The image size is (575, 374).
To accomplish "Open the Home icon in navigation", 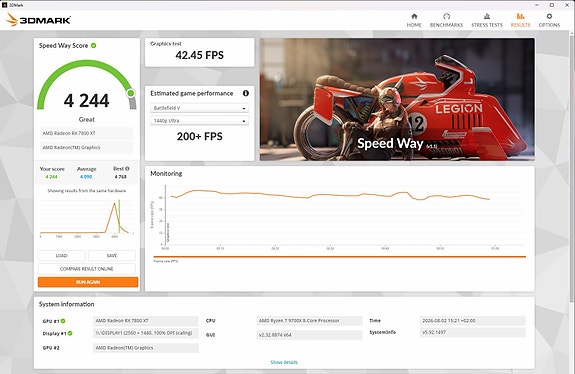I will (x=414, y=16).
